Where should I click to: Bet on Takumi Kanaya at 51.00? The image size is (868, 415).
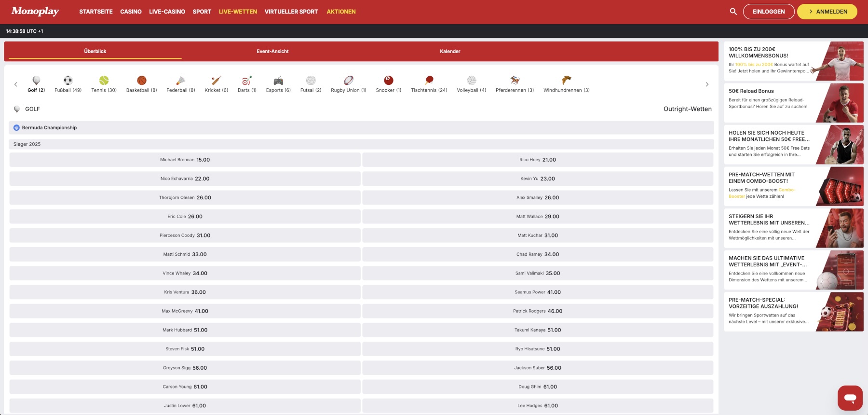pyautogui.click(x=538, y=330)
